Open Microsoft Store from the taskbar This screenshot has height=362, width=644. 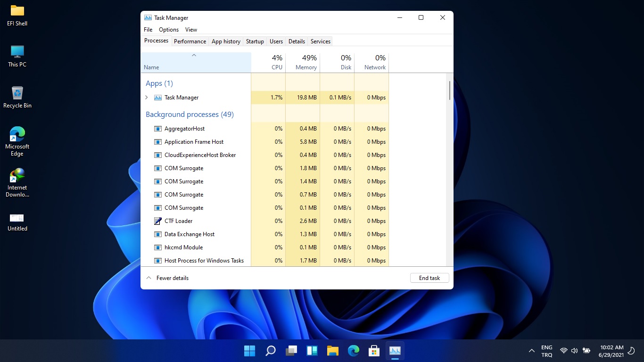374,351
